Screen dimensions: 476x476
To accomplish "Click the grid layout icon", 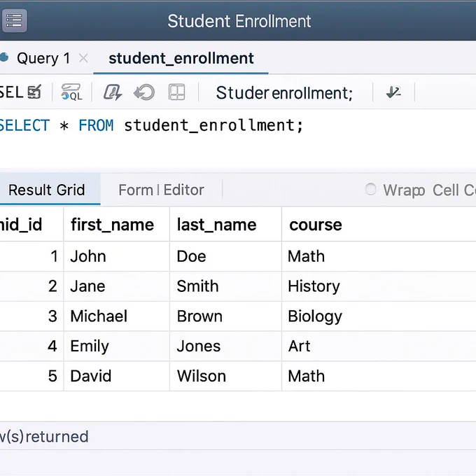I will (176, 92).
